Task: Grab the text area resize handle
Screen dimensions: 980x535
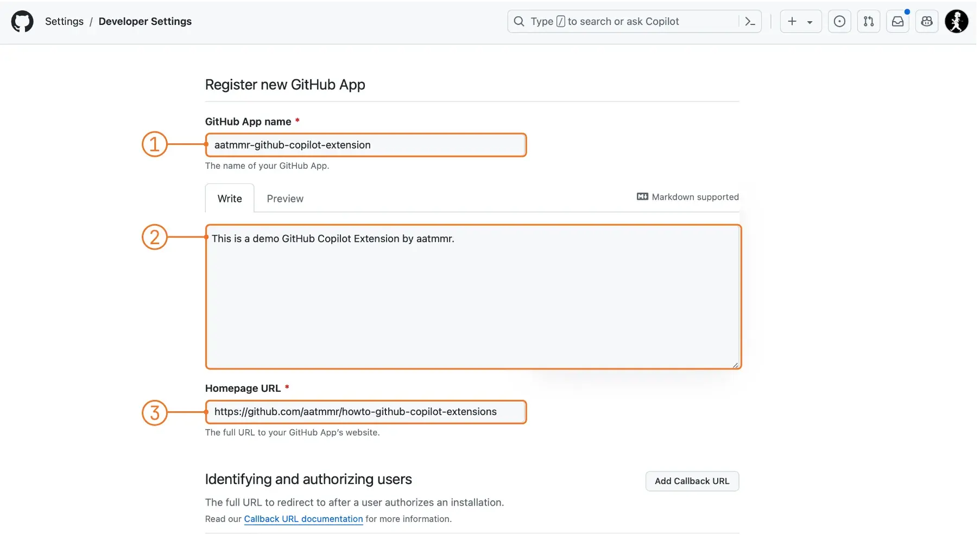Action: [735, 365]
